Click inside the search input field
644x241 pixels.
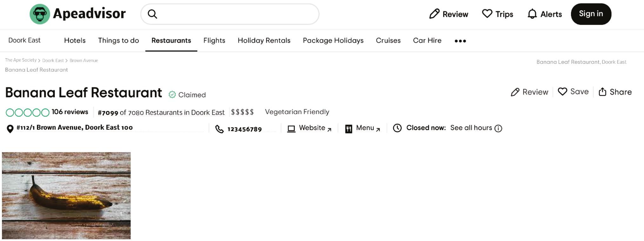tap(235, 14)
